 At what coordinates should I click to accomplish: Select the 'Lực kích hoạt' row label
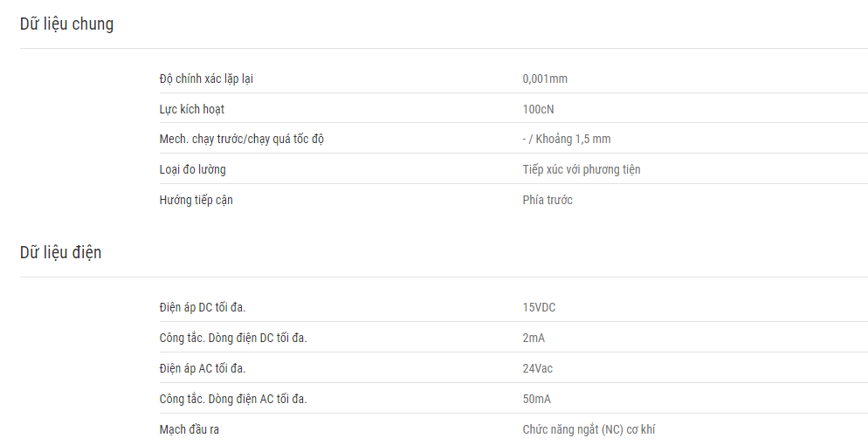191,109
